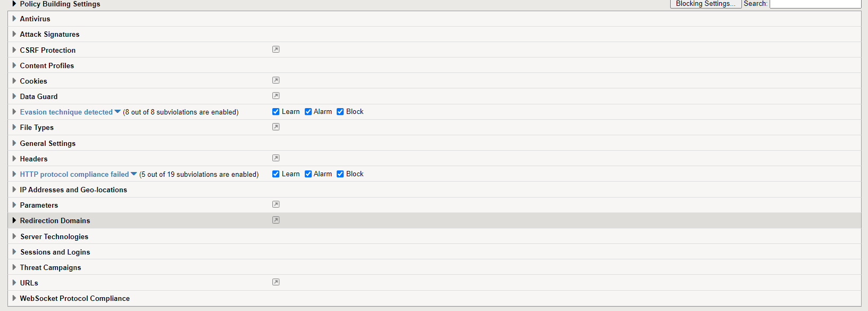The image size is (868, 311).
Task: Click the Blocking Settings button
Action: (705, 4)
